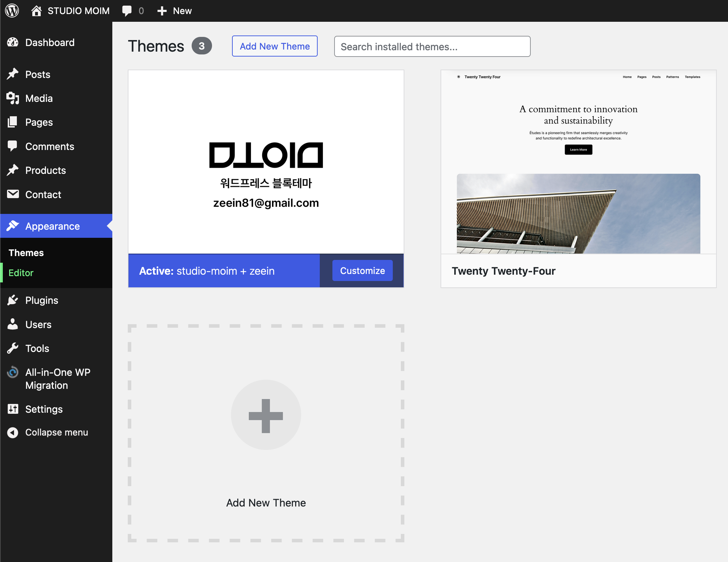Open the Twenty Twenty-Four theme thumbnail
The image size is (728, 562).
[x=578, y=162]
